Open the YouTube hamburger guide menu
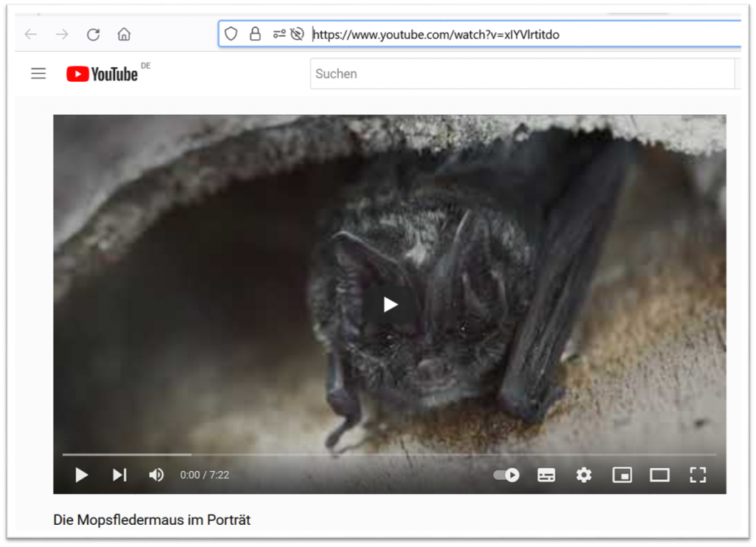This screenshot has width=756, height=547. pos(38,74)
